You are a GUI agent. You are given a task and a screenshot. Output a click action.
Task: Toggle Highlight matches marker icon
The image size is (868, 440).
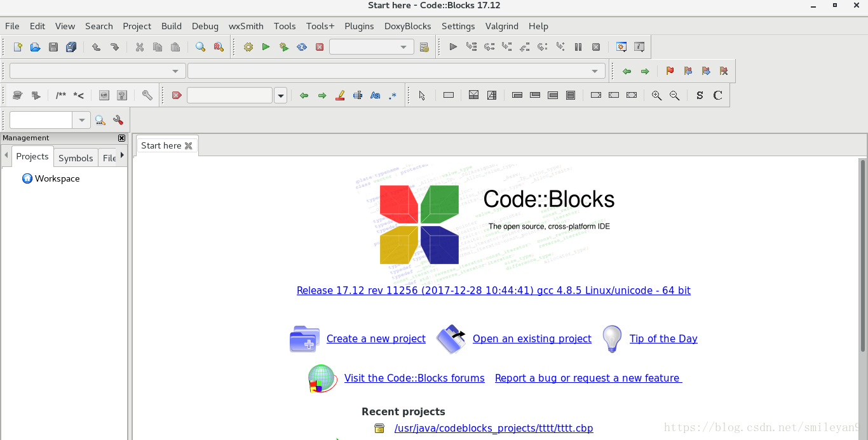click(340, 95)
